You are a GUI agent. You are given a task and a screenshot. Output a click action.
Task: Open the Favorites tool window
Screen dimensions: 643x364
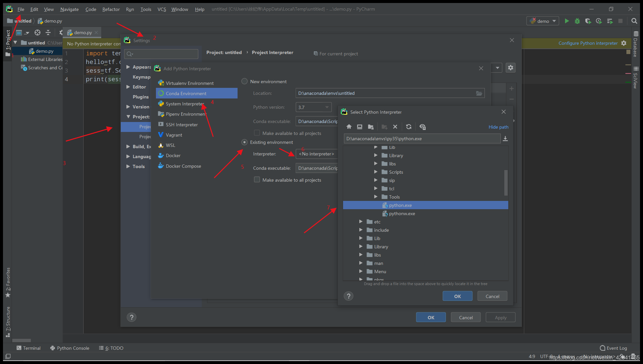pyautogui.click(x=8, y=283)
